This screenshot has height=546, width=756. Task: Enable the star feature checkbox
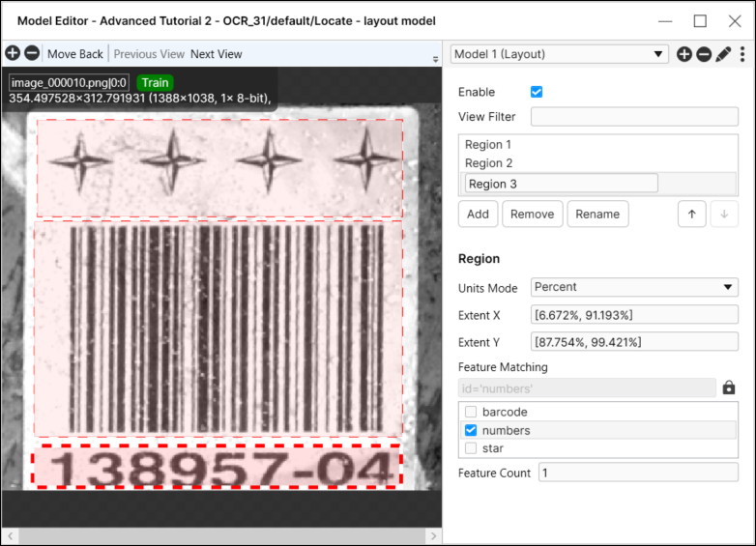(x=471, y=448)
